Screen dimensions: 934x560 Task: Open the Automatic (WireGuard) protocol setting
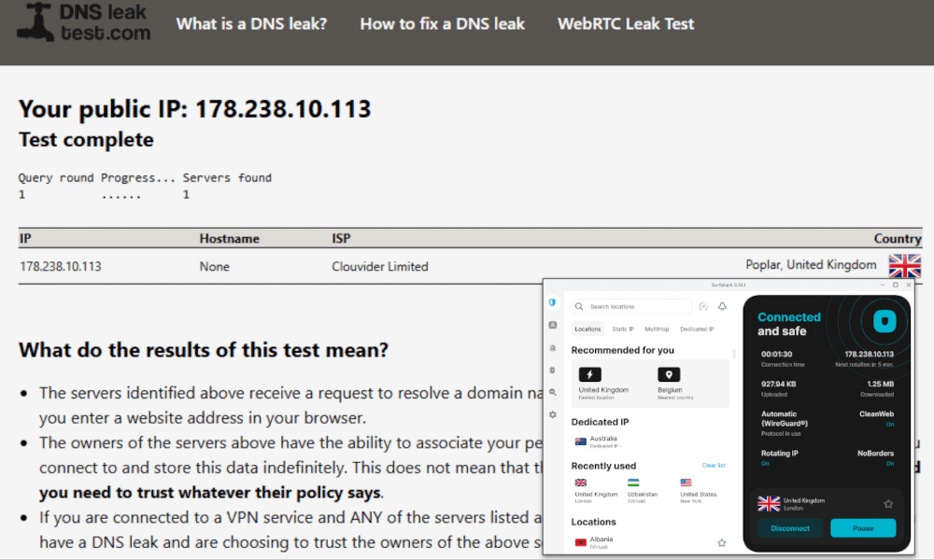[785, 423]
